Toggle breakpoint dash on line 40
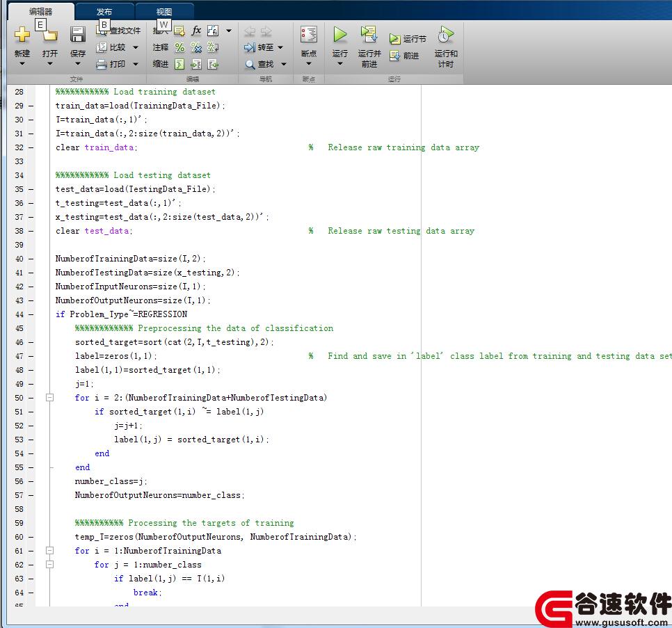672x628 pixels. [x=31, y=259]
